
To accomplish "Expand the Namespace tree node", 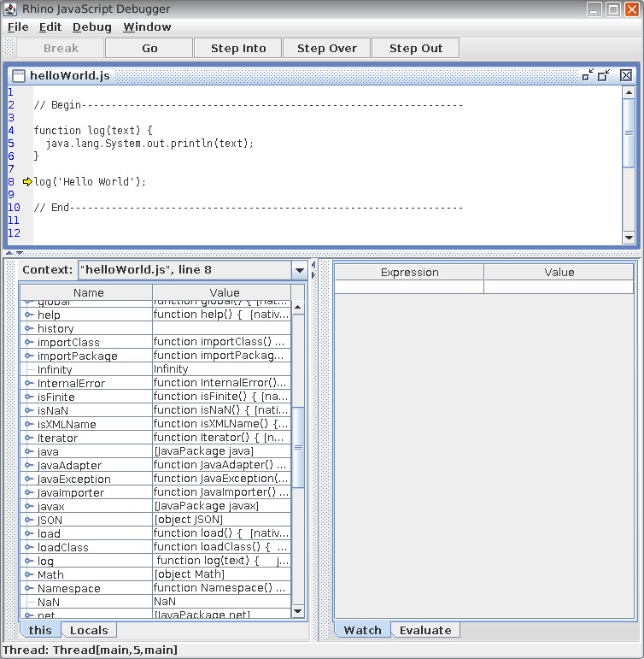I will click(28, 588).
